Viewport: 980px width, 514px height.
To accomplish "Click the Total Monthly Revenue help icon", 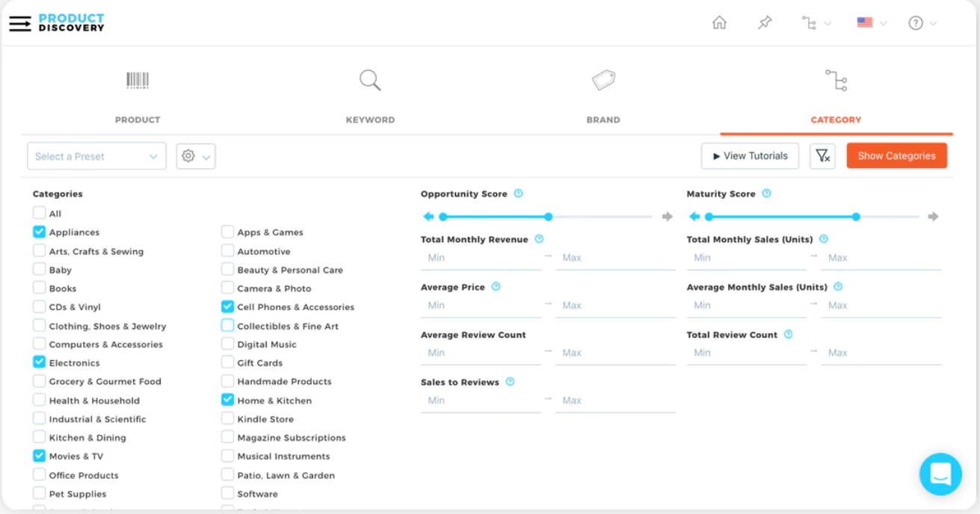I will (x=539, y=239).
